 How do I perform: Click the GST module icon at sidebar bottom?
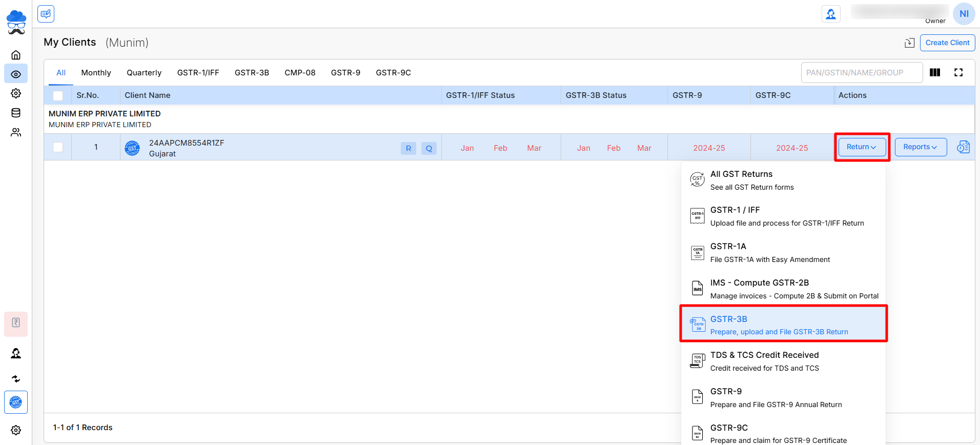tap(16, 402)
